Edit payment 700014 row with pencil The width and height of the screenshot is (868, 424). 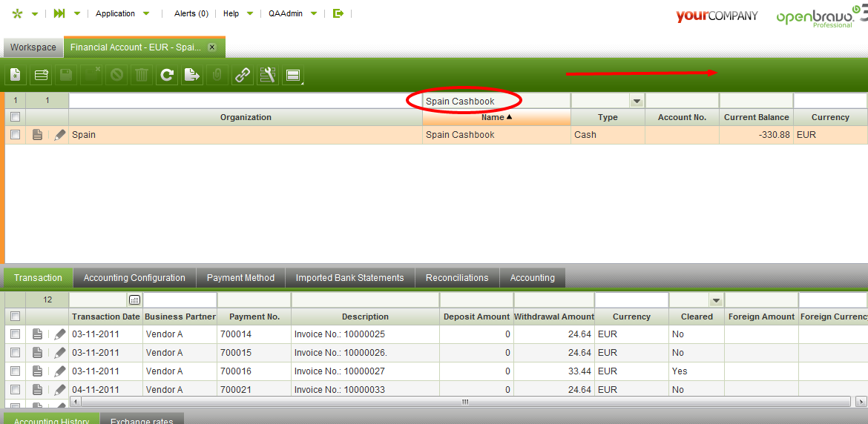pyautogui.click(x=60, y=334)
